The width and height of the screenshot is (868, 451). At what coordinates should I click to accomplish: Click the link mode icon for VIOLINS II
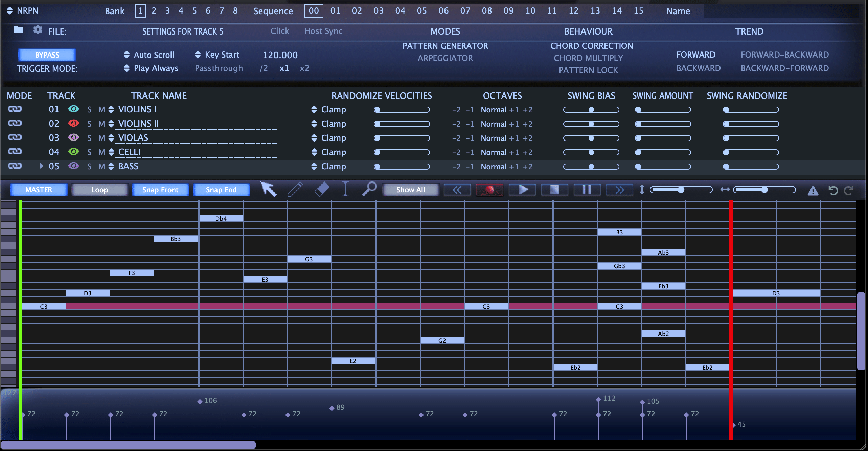point(15,123)
